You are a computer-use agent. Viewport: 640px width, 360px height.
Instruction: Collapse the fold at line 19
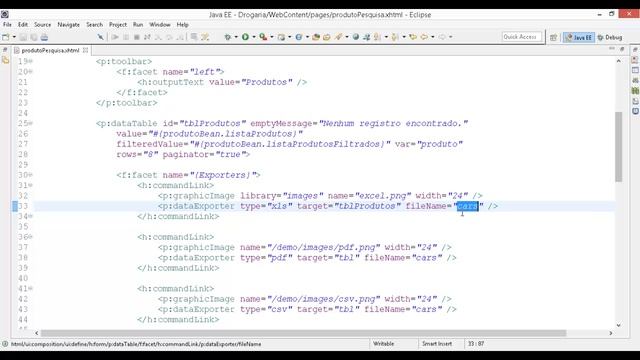click(x=31, y=61)
